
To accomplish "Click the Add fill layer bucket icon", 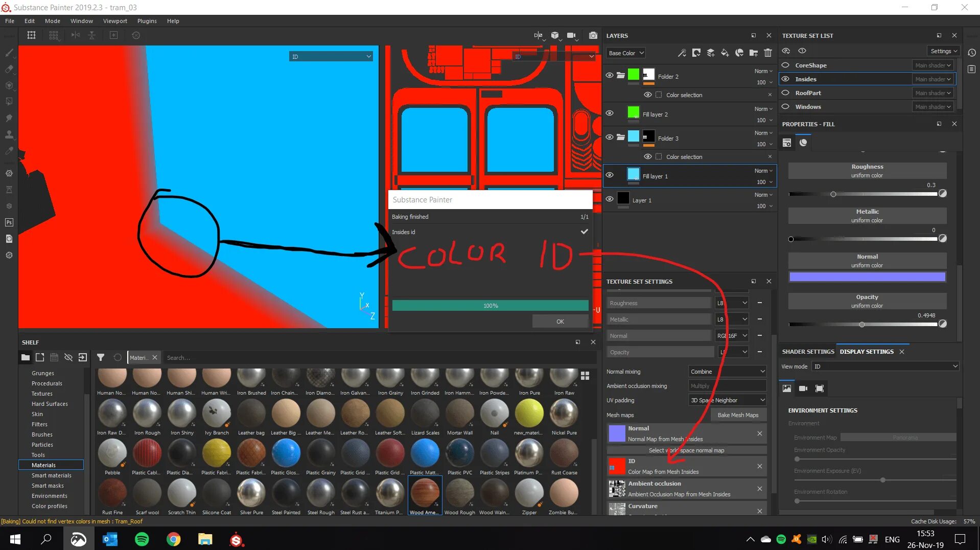I will [x=725, y=53].
